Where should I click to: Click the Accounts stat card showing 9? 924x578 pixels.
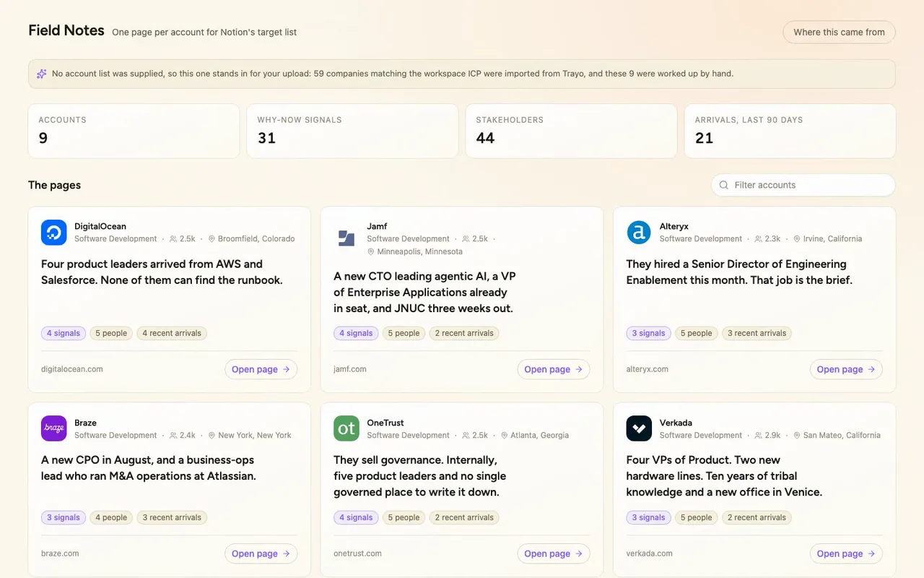point(134,131)
